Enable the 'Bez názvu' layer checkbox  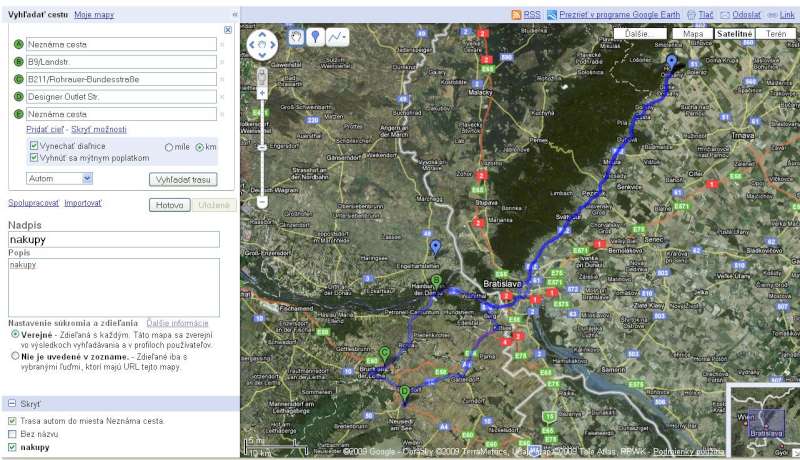click(x=12, y=434)
